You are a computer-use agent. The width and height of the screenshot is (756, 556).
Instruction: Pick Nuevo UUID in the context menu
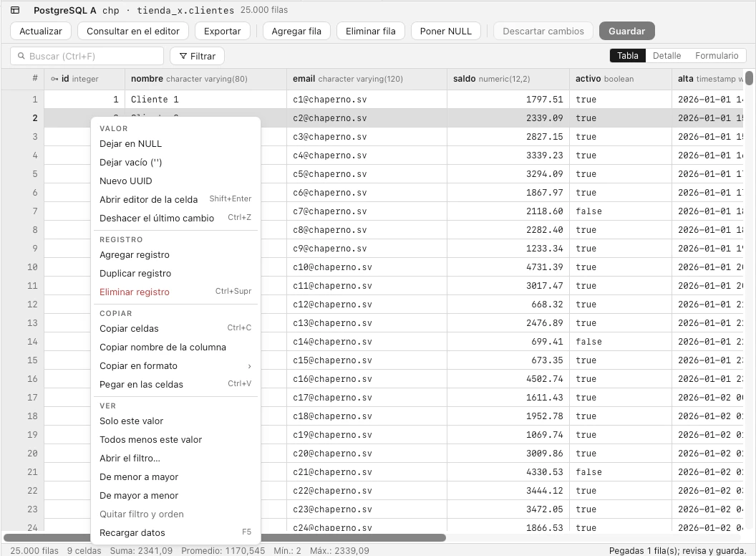coord(175,181)
